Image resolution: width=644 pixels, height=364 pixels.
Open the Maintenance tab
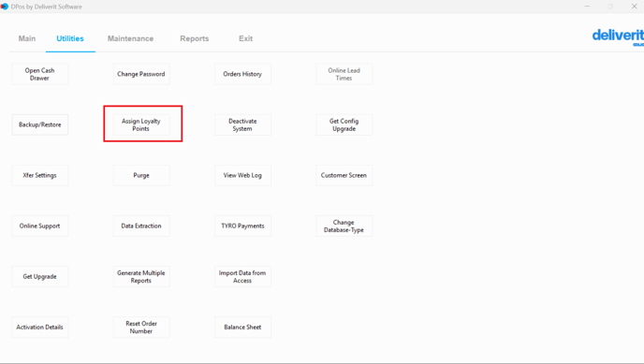(x=131, y=38)
